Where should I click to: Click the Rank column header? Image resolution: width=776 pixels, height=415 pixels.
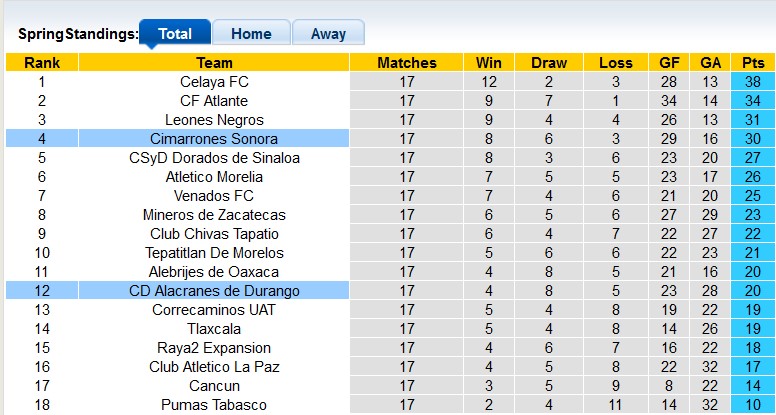pos(42,63)
